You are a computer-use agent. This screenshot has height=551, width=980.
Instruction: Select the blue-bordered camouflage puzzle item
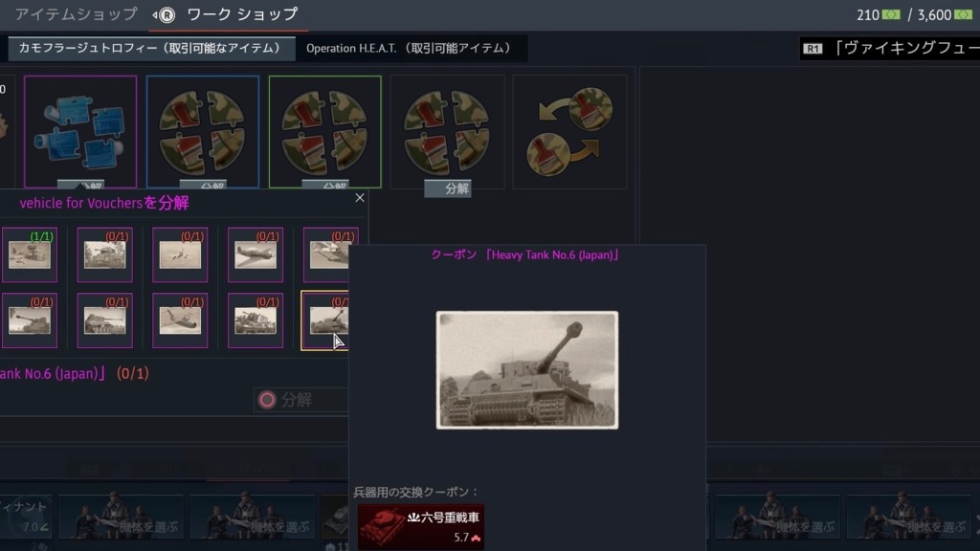203,132
